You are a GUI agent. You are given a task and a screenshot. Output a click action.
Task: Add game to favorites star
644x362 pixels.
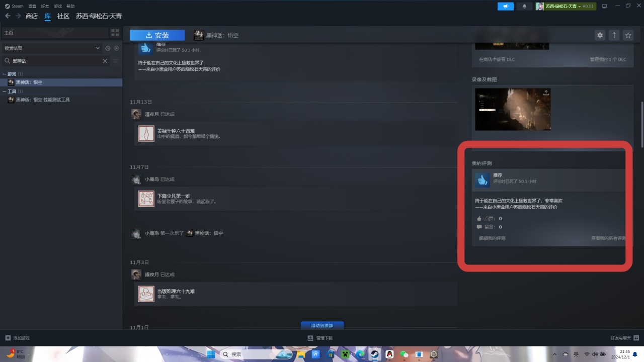pyautogui.click(x=628, y=35)
